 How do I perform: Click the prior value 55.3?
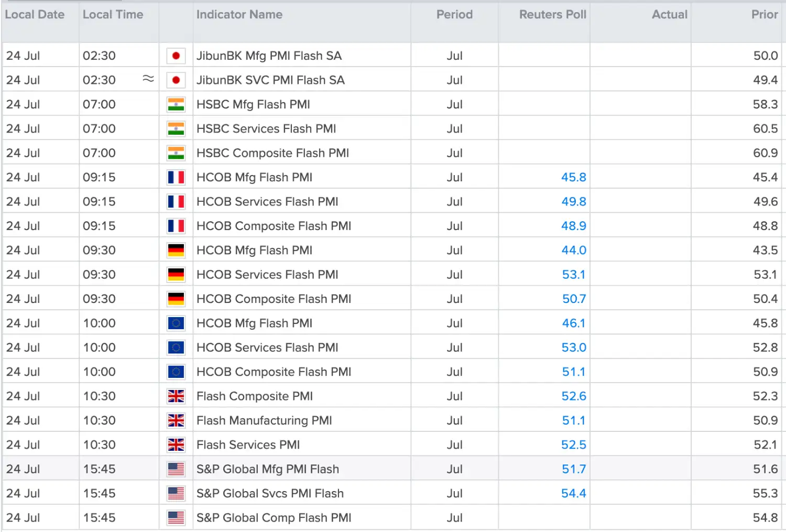point(765,494)
